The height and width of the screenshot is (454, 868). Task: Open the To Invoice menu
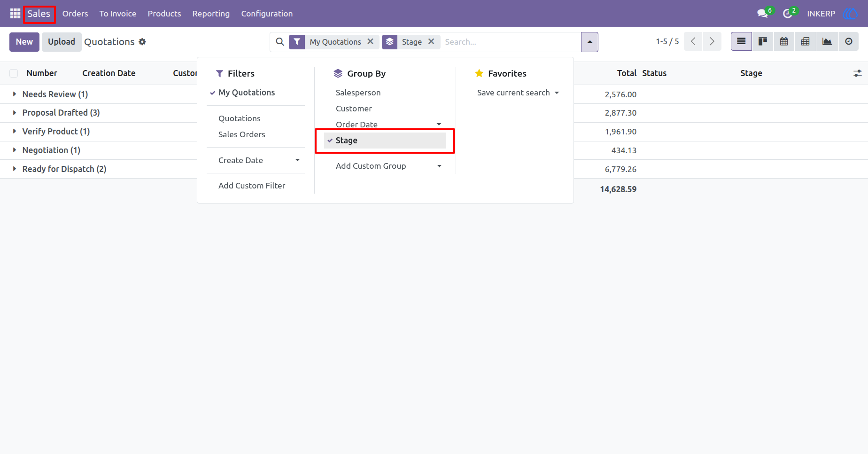click(x=118, y=14)
